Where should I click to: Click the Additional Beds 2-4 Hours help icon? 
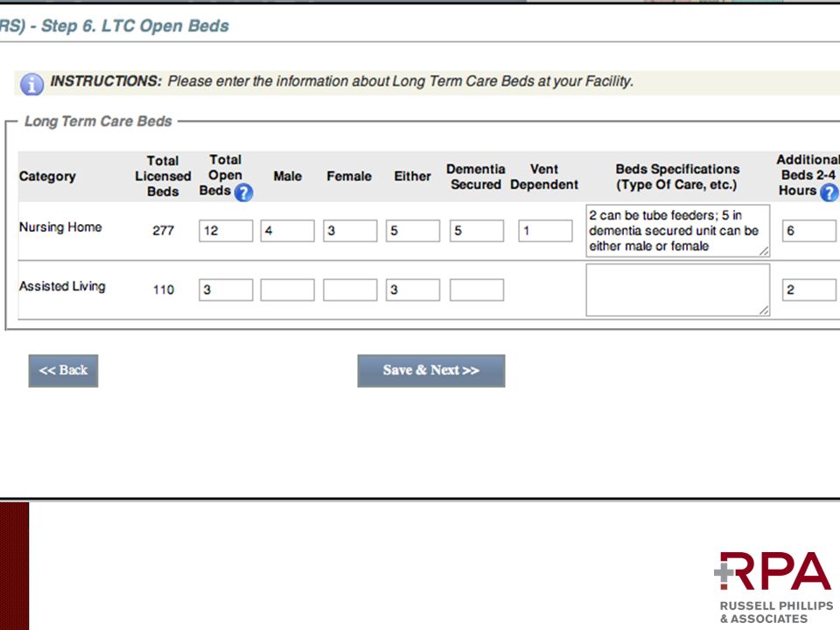pos(829,192)
